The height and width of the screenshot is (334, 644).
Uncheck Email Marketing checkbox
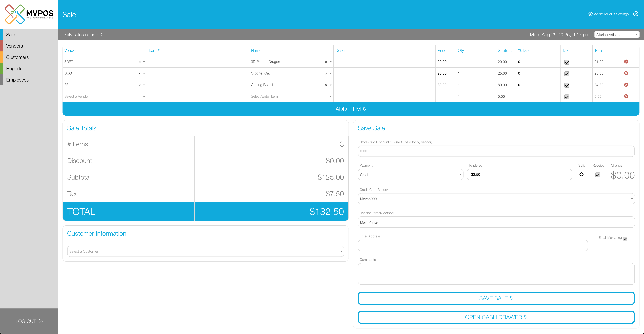[625, 239]
